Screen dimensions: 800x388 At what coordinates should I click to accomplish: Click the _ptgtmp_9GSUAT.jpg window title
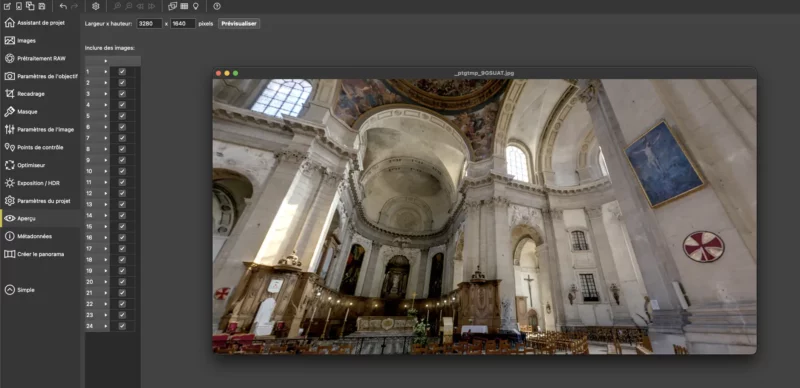484,73
